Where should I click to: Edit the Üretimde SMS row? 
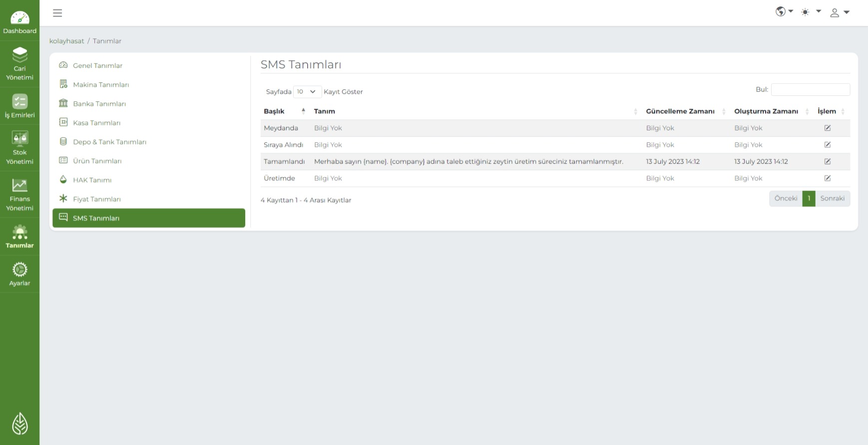828,178
